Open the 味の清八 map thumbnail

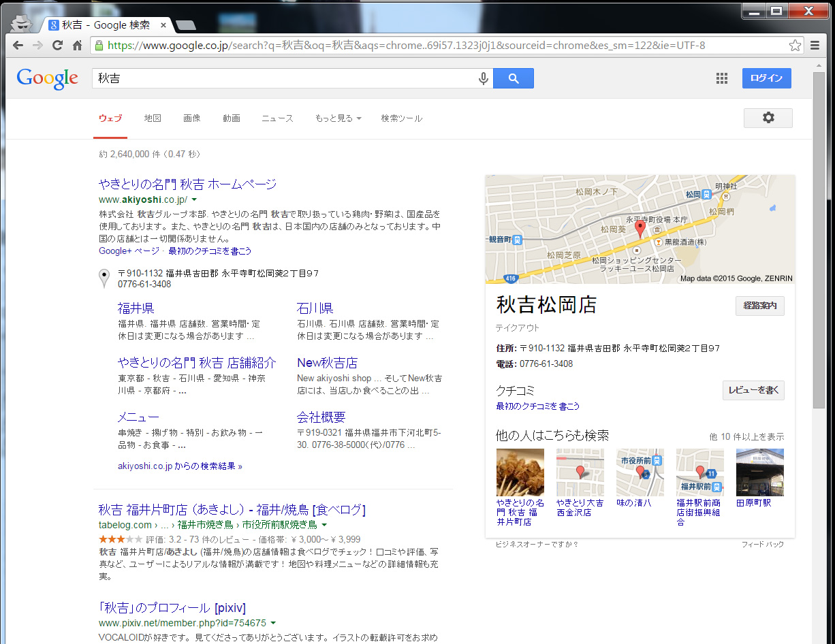640,472
